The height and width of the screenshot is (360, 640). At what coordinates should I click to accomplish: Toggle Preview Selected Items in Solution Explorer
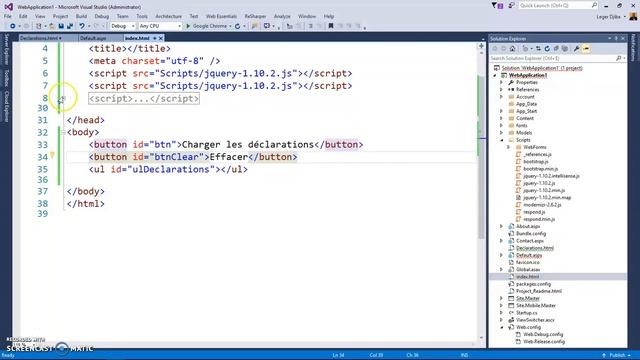pyautogui.click(x=586, y=49)
